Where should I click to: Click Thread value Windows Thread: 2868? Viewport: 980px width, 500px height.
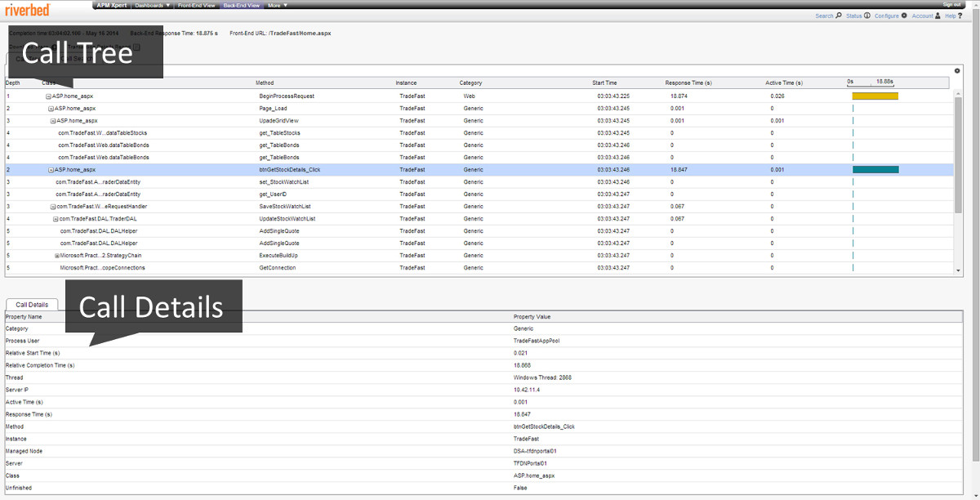tap(542, 377)
